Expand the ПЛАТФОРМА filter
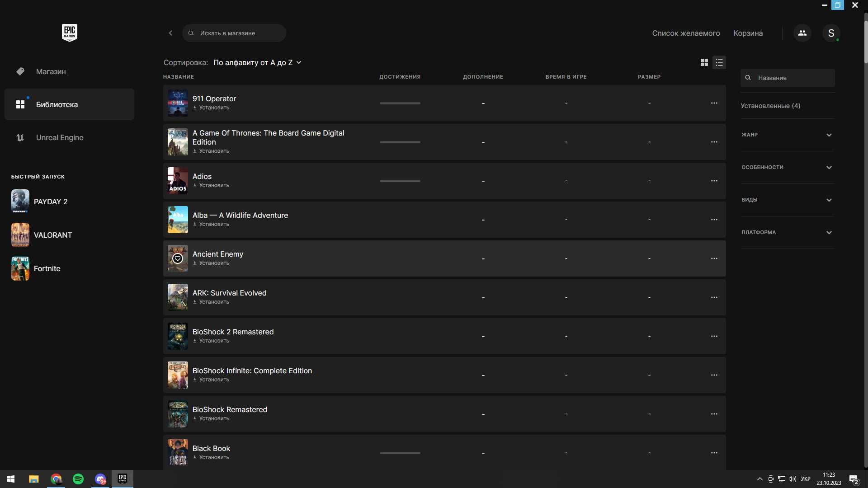Viewport: 868px width, 488px height. point(787,232)
